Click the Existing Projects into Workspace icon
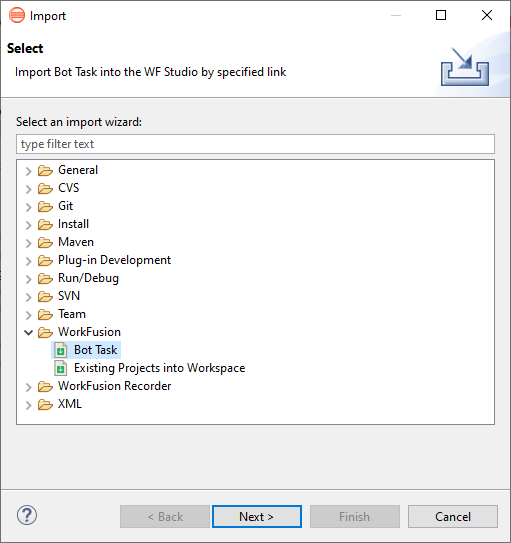Image resolution: width=511 pixels, height=543 pixels. click(61, 368)
